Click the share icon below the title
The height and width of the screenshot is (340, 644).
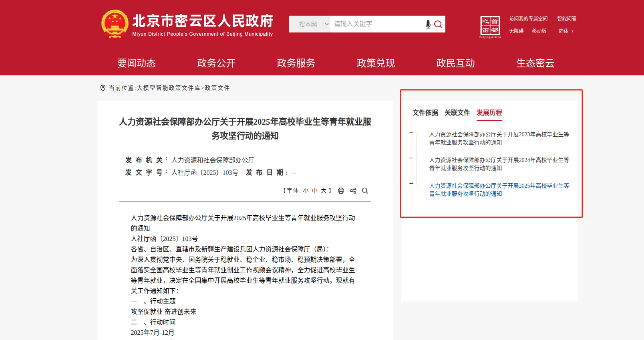[353, 191]
